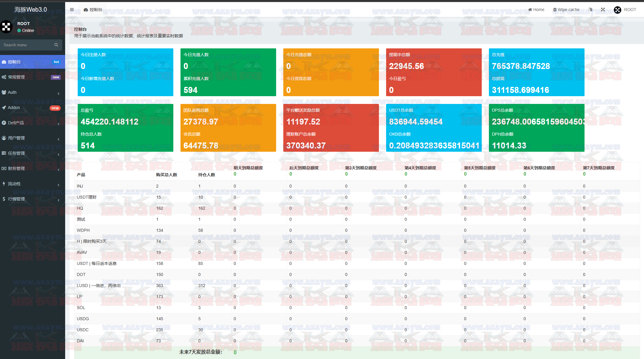Click the 总提现 value 311158.699416
This screenshot has width=644, height=359.
(521, 90)
